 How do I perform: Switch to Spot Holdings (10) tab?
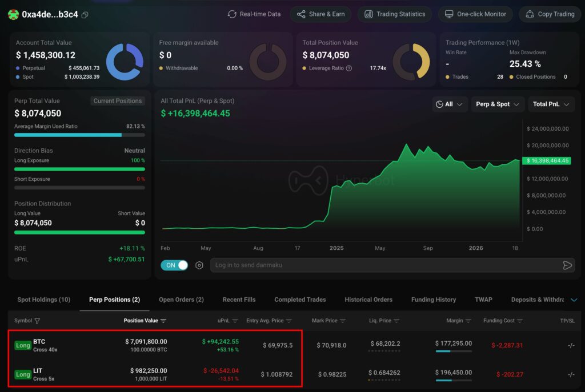tap(43, 300)
